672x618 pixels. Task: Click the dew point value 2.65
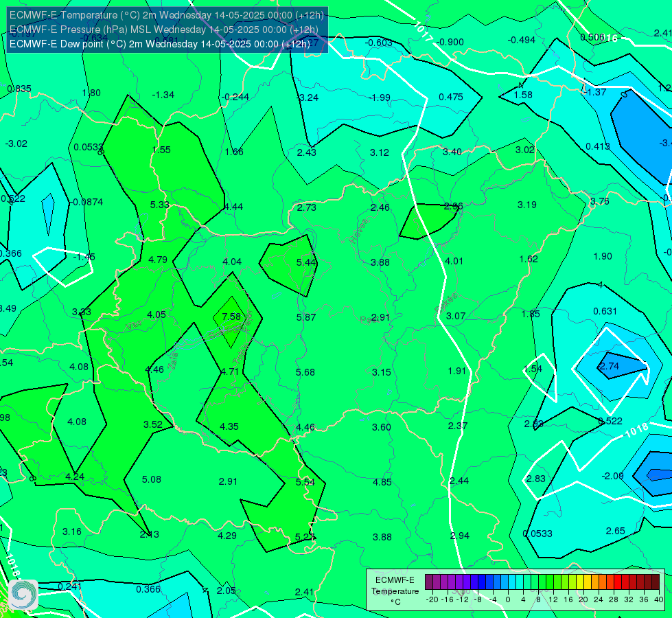[616, 531]
